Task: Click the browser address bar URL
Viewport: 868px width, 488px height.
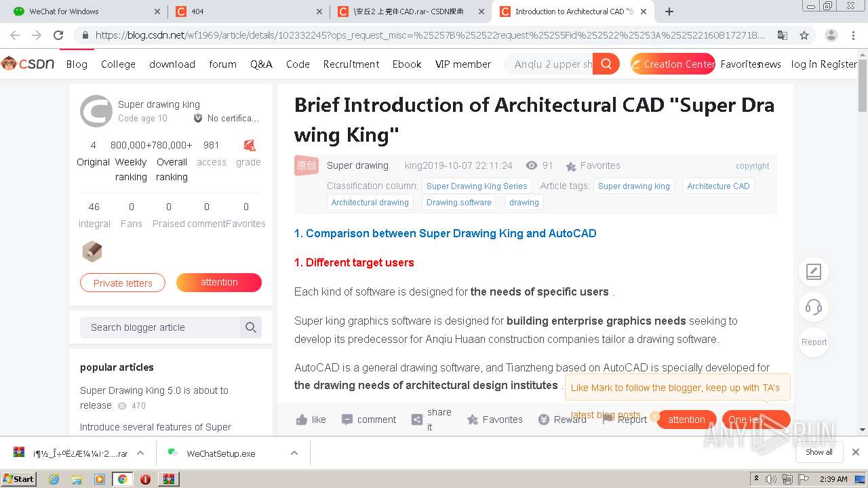Action: click(430, 35)
